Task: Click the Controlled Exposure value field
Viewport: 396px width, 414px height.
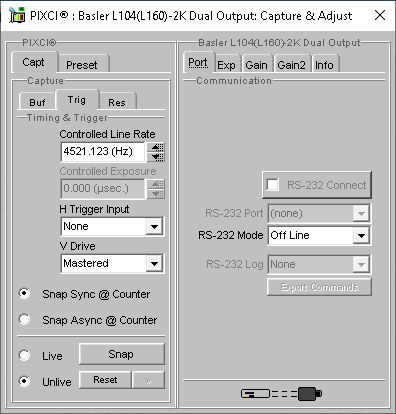Action: [103, 189]
